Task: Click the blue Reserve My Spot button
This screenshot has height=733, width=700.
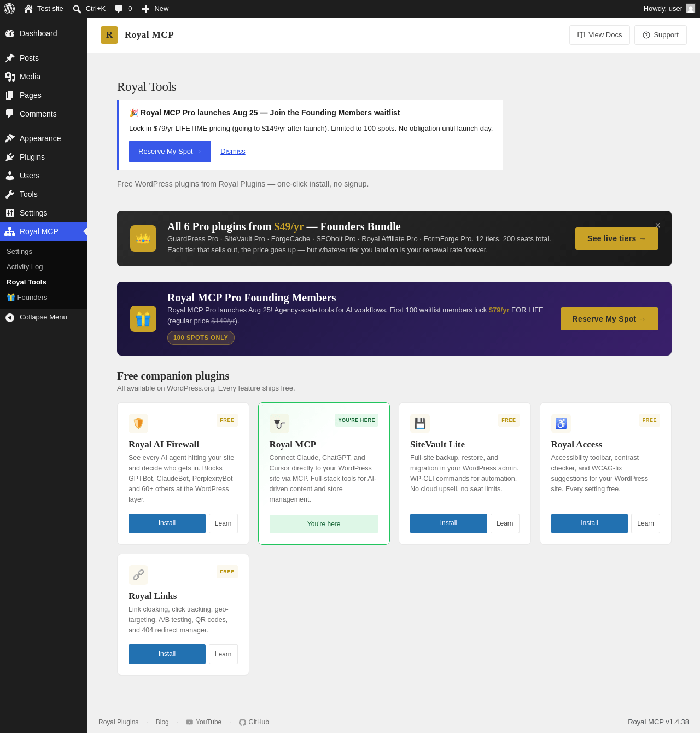Action: (x=170, y=152)
